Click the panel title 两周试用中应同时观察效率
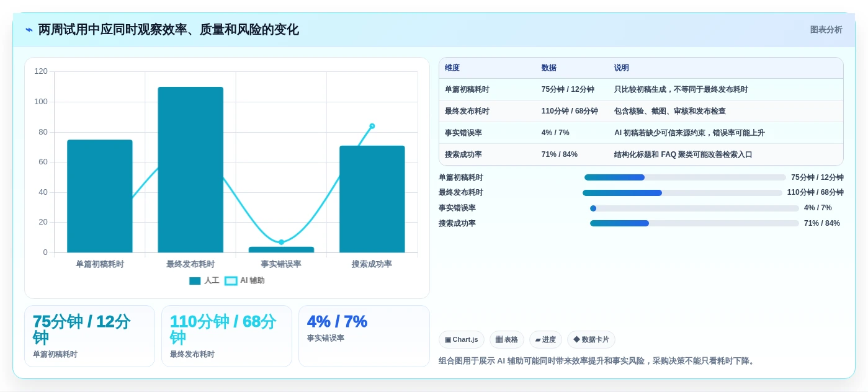This screenshot has height=392, width=868. coord(169,30)
